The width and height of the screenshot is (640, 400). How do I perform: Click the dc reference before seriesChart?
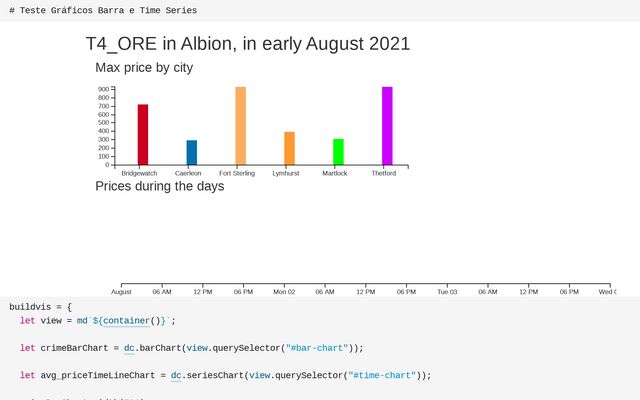[176, 376]
